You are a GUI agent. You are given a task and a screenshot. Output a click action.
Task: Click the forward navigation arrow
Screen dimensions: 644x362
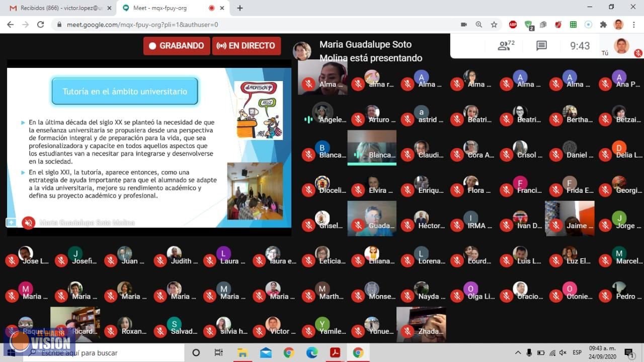point(25,24)
